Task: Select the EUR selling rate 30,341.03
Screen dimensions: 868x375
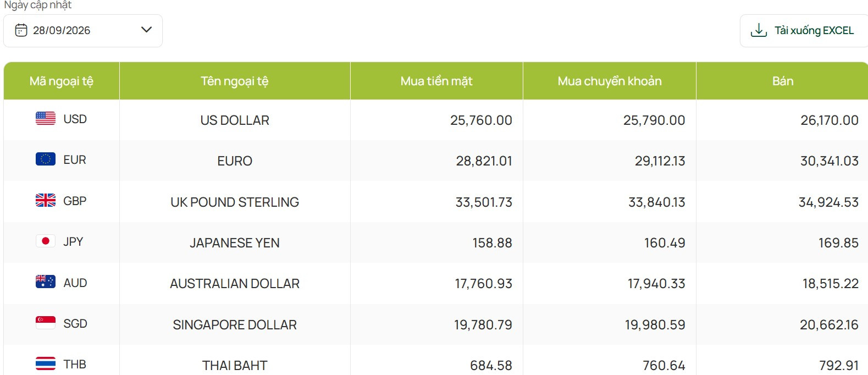Action: (x=829, y=161)
